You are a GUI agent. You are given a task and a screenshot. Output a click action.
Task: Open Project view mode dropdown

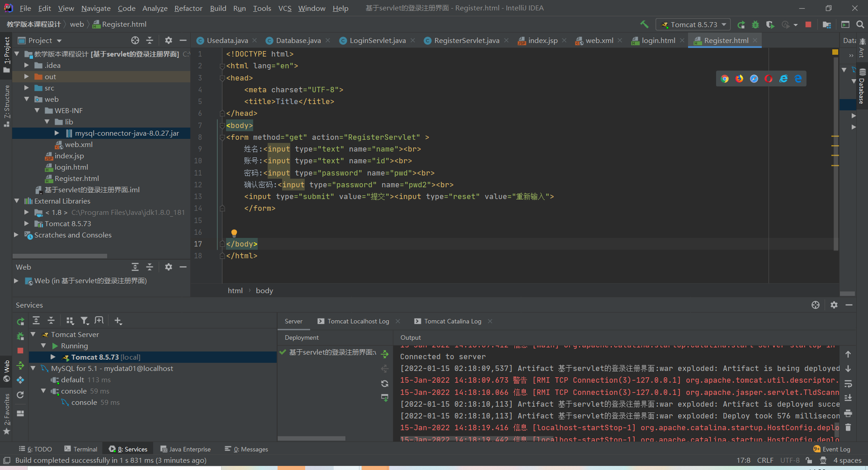pyautogui.click(x=59, y=41)
